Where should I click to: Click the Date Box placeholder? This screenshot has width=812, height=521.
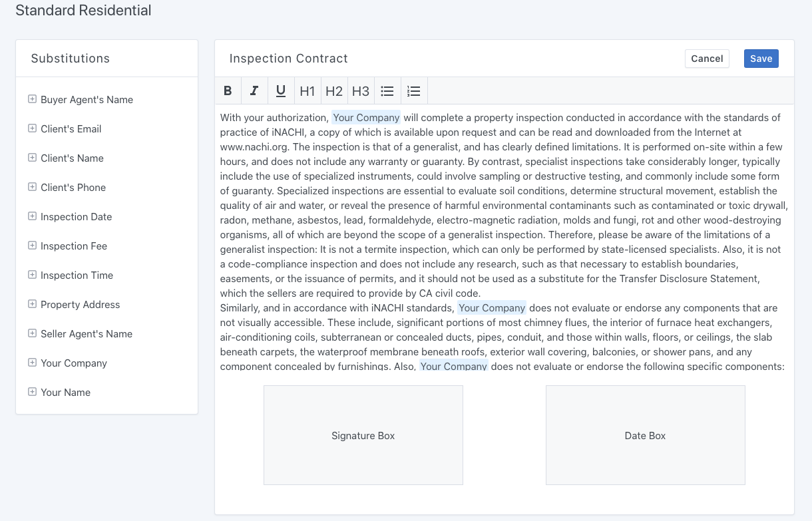click(645, 435)
